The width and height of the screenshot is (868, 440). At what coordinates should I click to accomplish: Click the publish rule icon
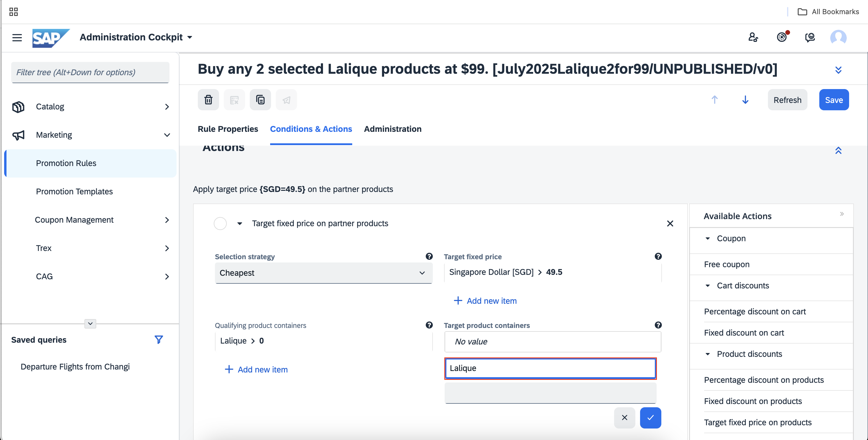tap(286, 100)
